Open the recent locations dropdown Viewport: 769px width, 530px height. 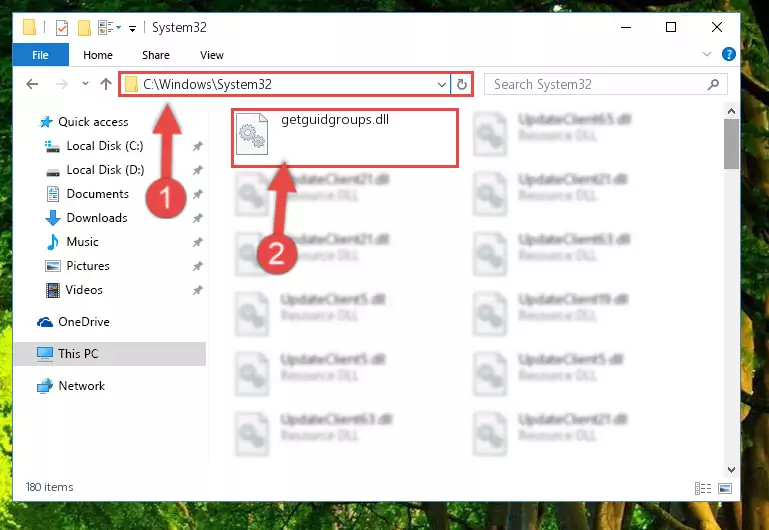pyautogui.click(x=85, y=84)
